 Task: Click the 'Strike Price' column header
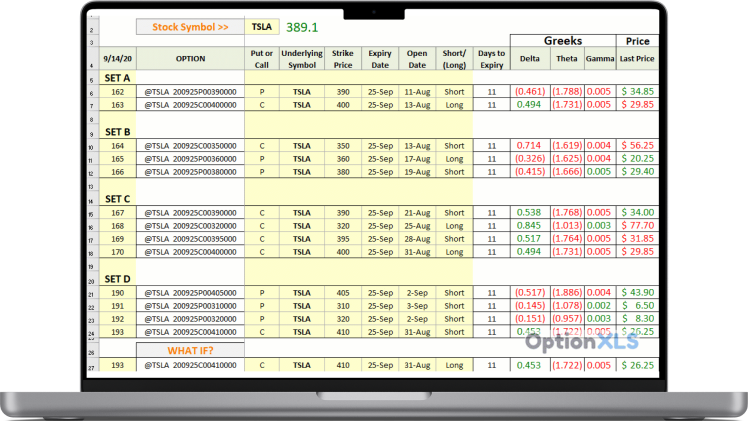click(343, 59)
